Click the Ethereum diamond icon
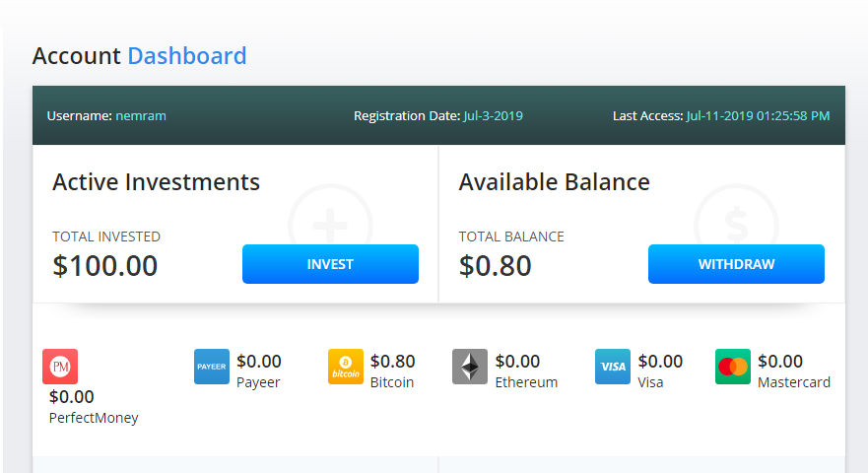The height and width of the screenshot is (473, 868). [470, 367]
